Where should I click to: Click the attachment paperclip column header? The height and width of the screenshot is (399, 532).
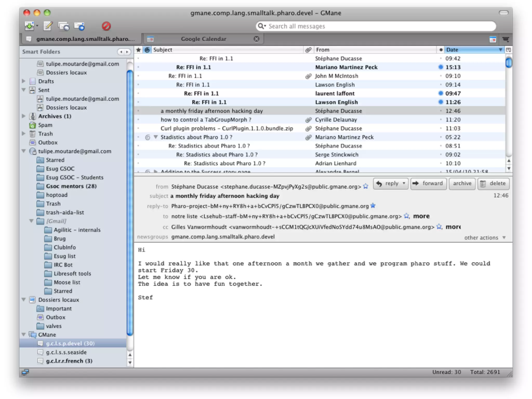click(x=308, y=50)
